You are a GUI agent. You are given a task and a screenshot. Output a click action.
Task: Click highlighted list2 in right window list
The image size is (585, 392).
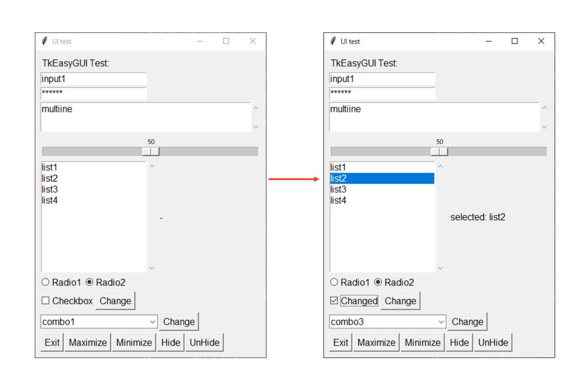382,178
